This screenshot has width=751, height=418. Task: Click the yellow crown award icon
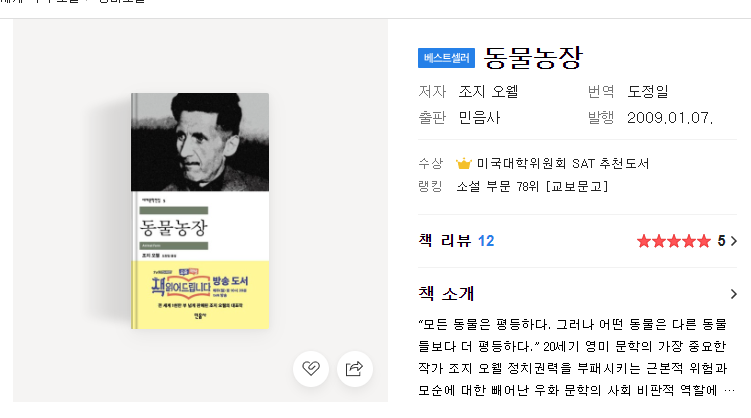pyautogui.click(x=463, y=163)
